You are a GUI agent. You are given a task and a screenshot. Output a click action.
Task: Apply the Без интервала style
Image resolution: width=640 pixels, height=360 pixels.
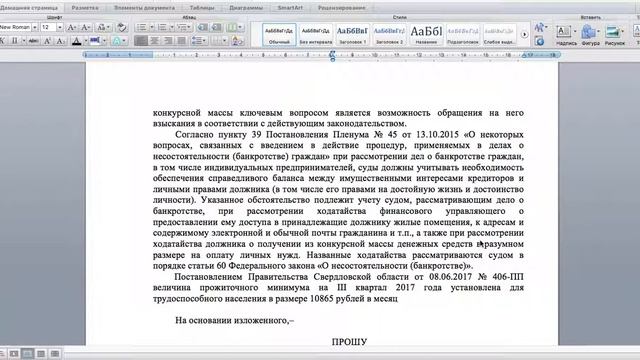[316, 34]
